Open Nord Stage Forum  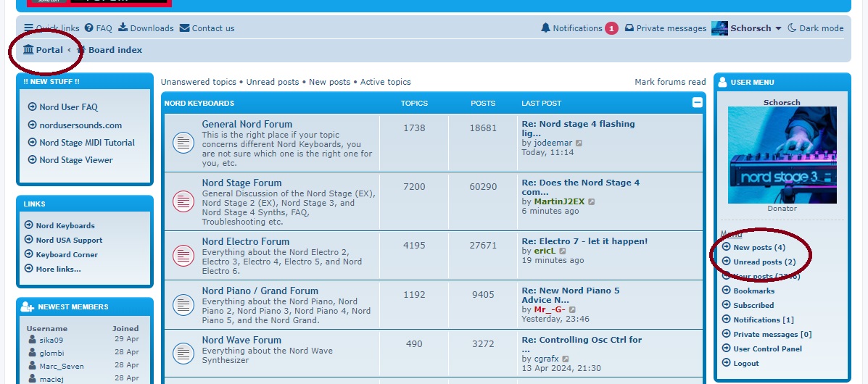241,183
